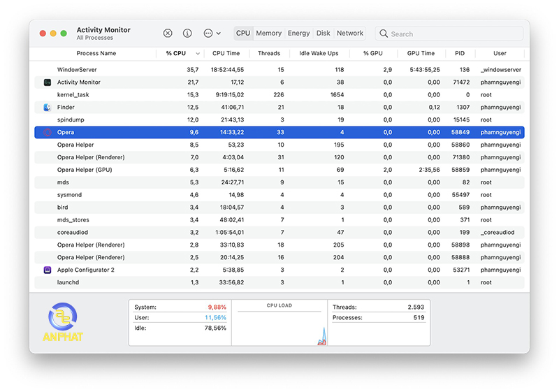This screenshot has height=392, width=559.
Task: Sort by CPU Time column header
Action: tap(226, 53)
